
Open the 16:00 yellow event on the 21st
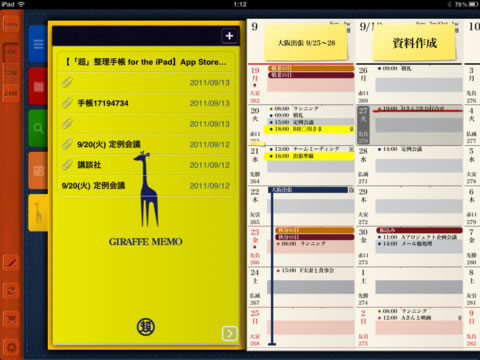click(x=310, y=156)
